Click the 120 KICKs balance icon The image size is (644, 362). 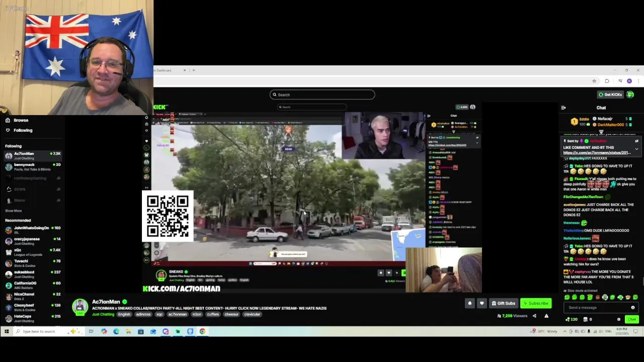[x=571, y=319]
